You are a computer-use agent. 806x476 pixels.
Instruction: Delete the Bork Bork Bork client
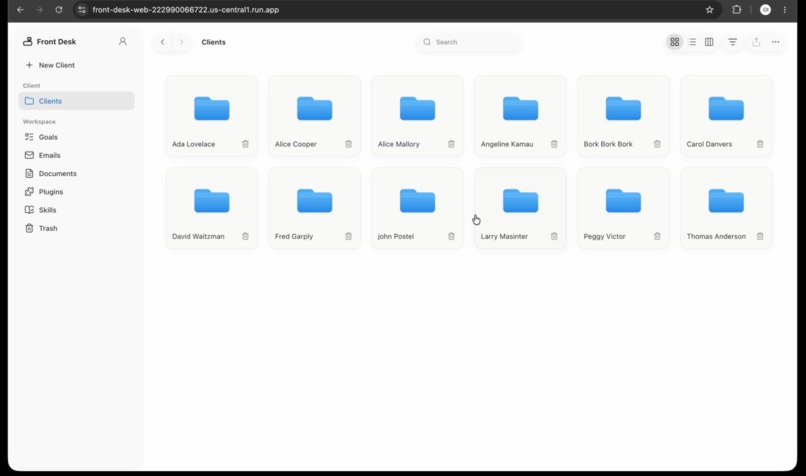point(657,144)
